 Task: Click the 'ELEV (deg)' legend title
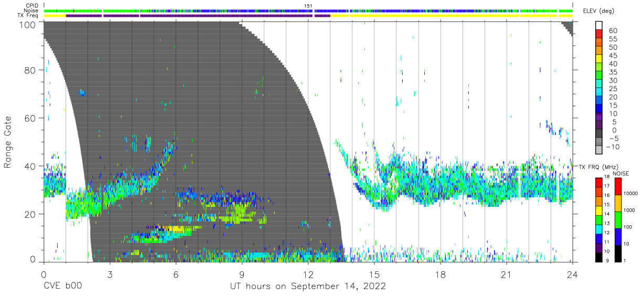(x=598, y=11)
